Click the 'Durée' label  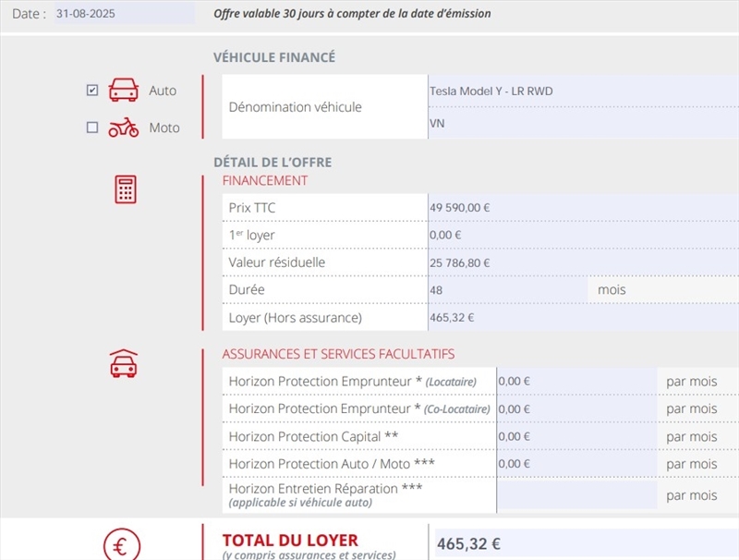click(x=247, y=289)
